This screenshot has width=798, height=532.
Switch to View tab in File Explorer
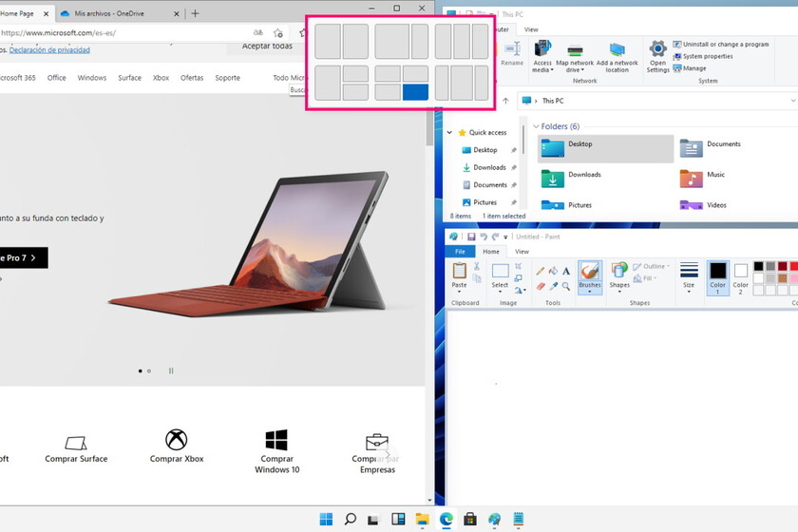tap(531, 29)
